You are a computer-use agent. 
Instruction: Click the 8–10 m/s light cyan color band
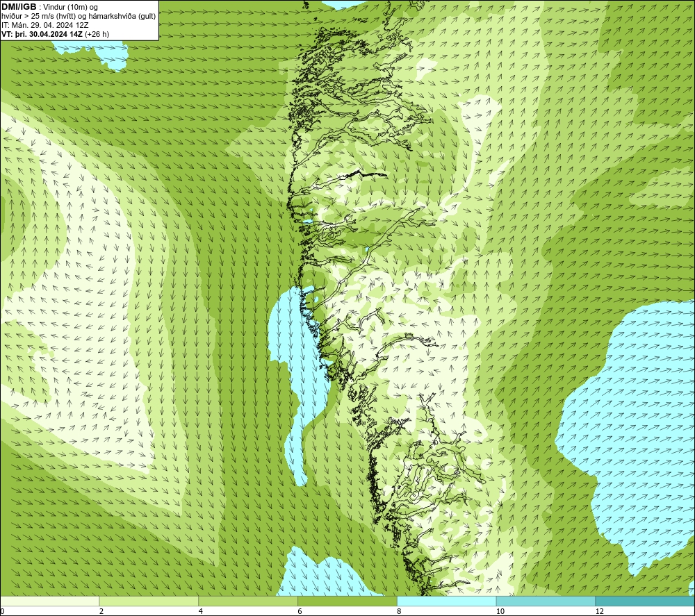[447, 601]
